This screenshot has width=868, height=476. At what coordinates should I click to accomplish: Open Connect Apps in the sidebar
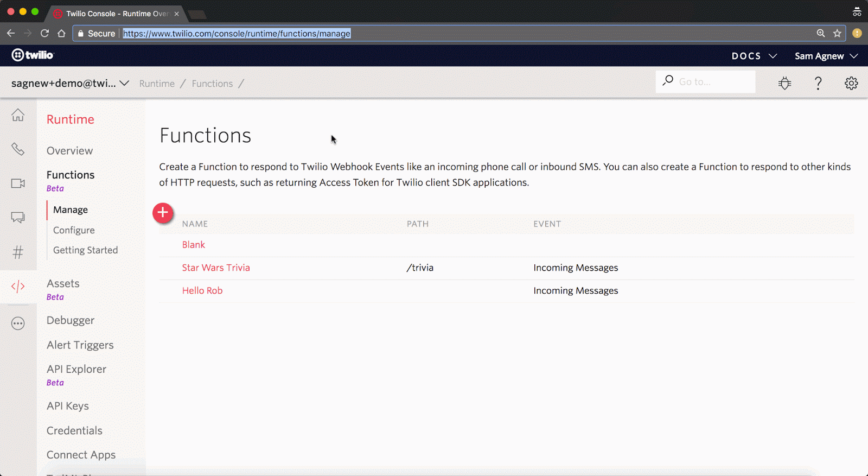point(81,455)
